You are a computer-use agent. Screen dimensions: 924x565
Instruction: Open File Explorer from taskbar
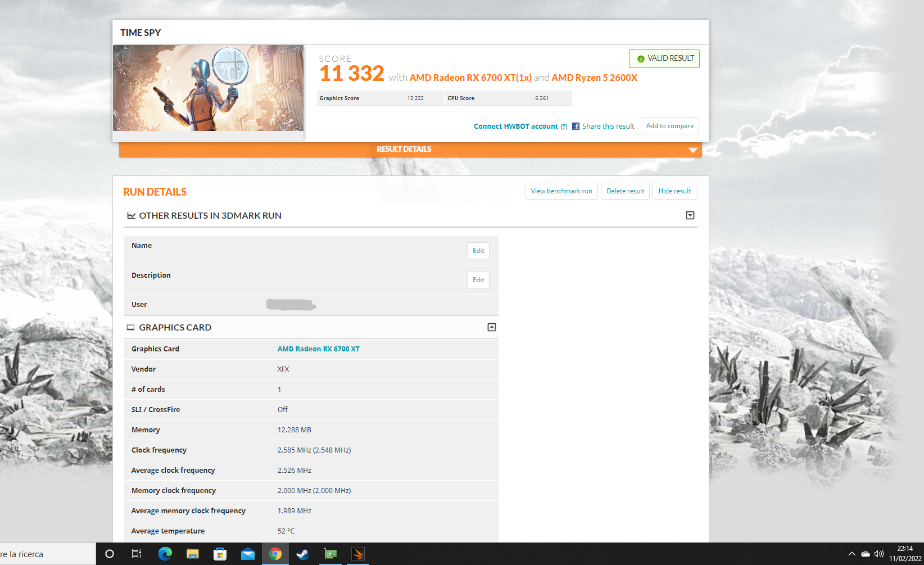pyautogui.click(x=192, y=554)
